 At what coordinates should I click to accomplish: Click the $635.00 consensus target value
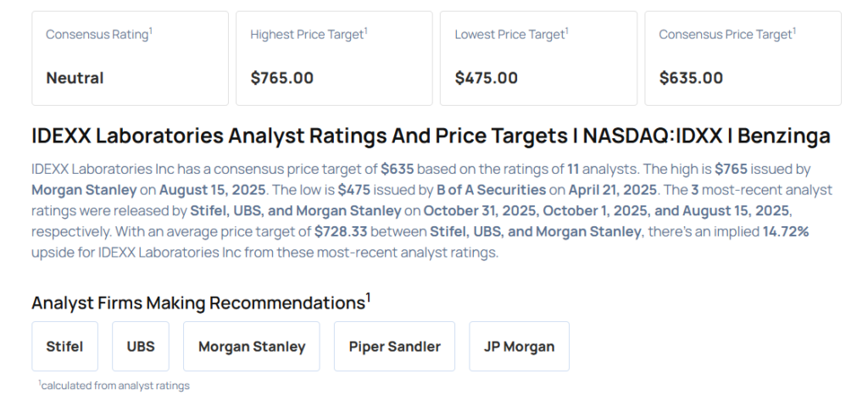click(x=691, y=78)
